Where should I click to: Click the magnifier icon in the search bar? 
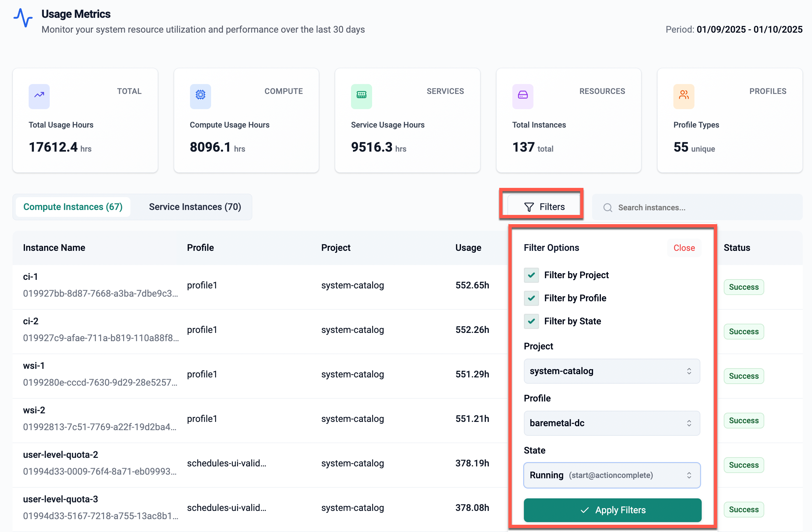[x=608, y=208]
